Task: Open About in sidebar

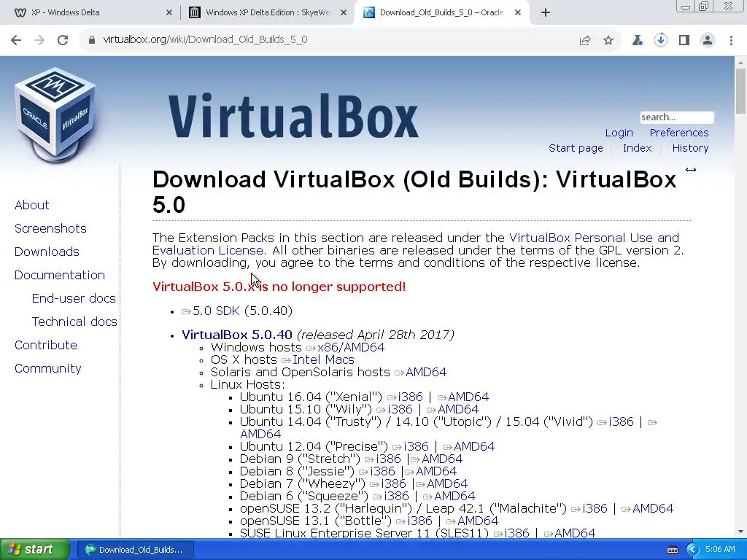Action: pos(32,205)
